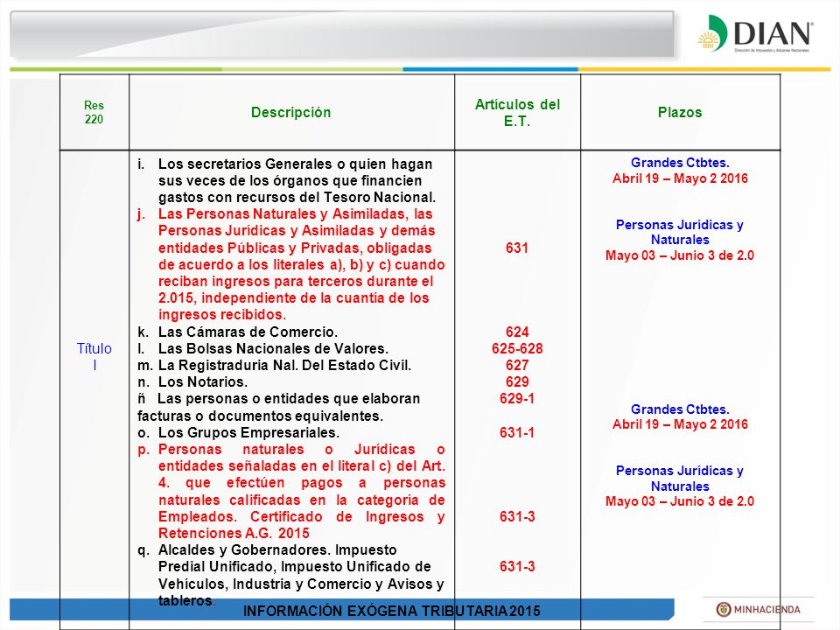Click the lower 'Abril 19 – Mayo 2 2016' date

[680, 424]
